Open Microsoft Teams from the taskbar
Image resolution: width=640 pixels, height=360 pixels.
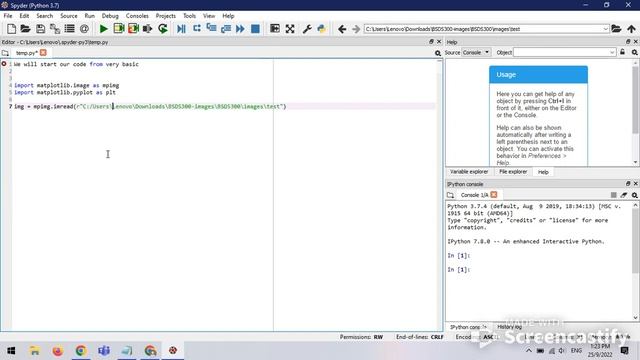tap(104, 351)
